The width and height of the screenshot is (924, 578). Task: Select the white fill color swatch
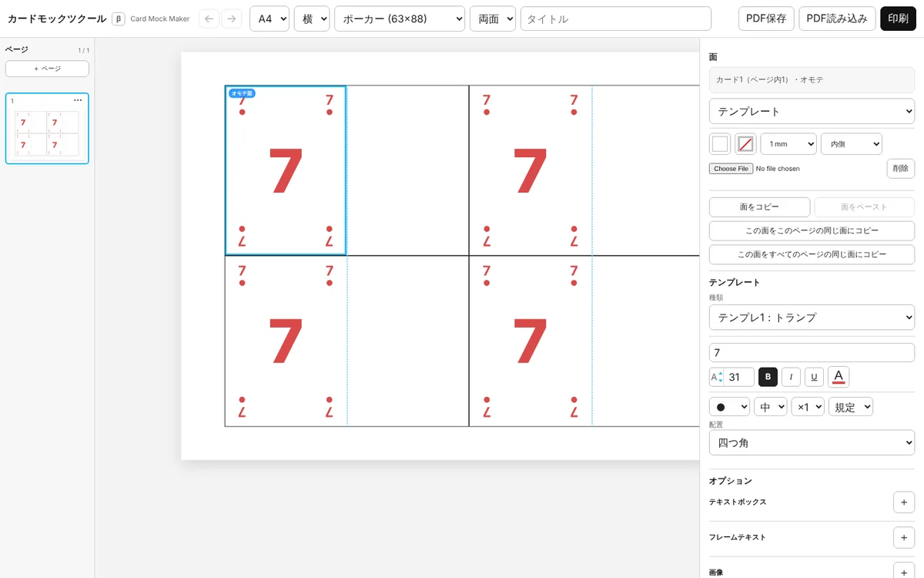pyautogui.click(x=720, y=144)
